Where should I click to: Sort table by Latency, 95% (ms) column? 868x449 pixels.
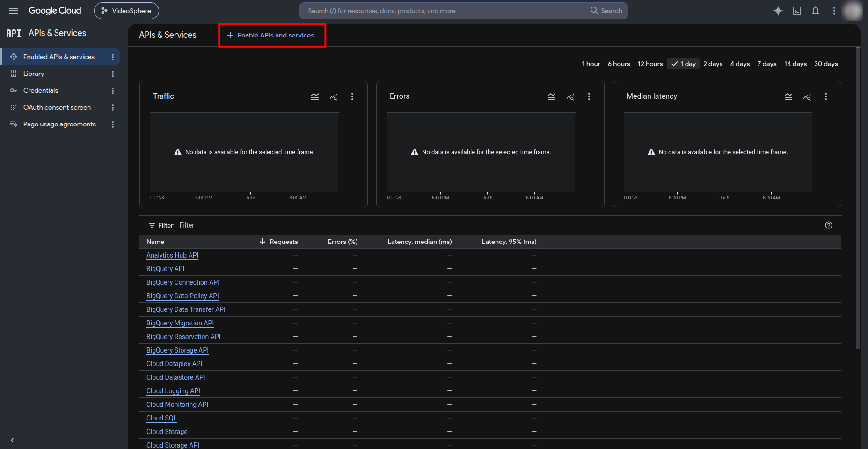(x=509, y=242)
